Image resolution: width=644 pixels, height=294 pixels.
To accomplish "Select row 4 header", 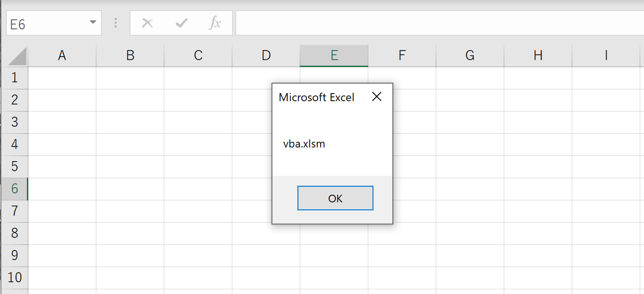I will click(x=15, y=145).
